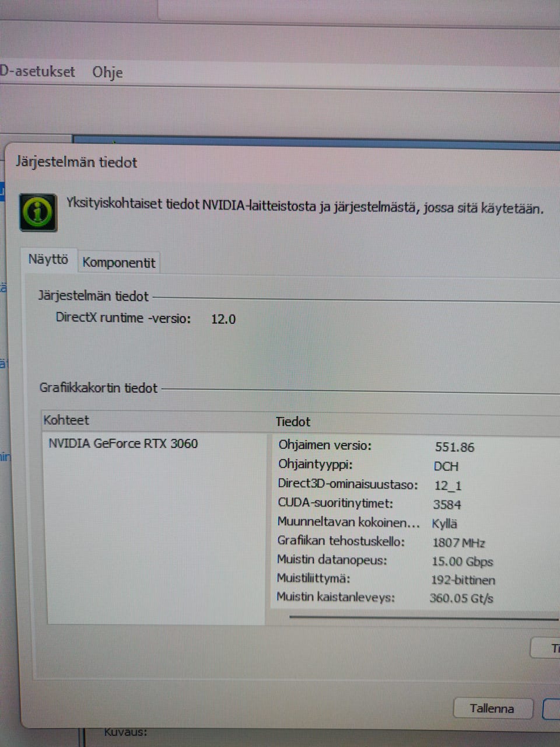This screenshot has width=560, height=747.
Task: Click the Muistin kaistanleveys label
Action: 335,597
